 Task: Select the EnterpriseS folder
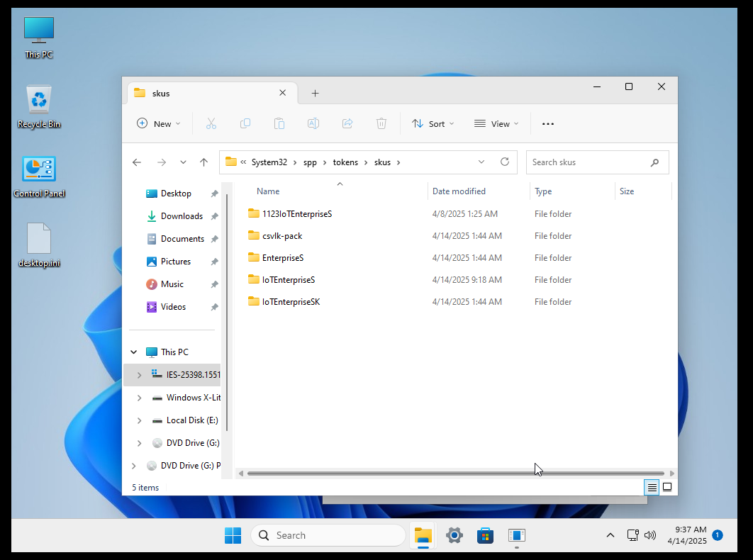pos(282,258)
